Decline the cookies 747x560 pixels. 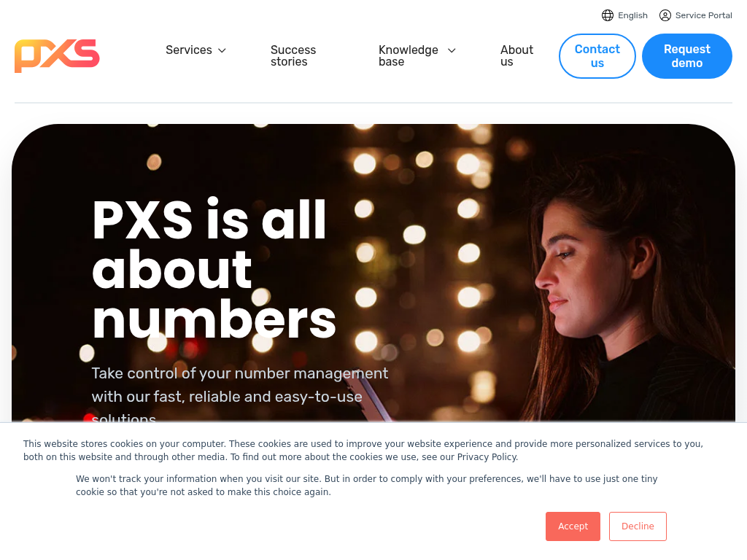(x=638, y=526)
